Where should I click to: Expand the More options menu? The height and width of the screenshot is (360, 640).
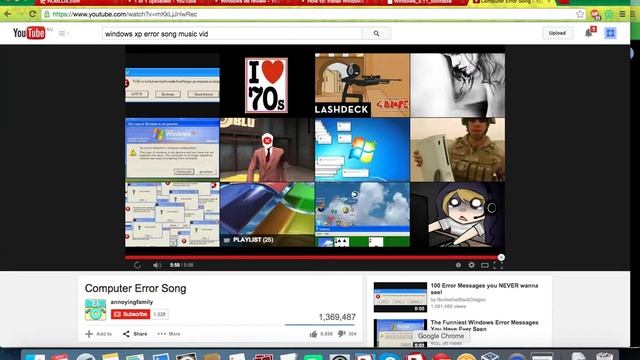click(169, 334)
